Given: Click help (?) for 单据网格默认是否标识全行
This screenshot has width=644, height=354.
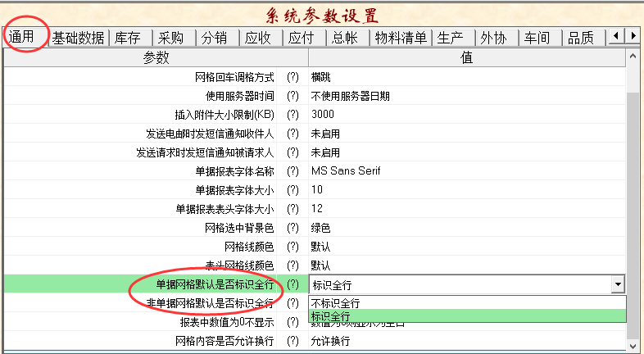Looking at the screenshot, I should click(293, 284).
